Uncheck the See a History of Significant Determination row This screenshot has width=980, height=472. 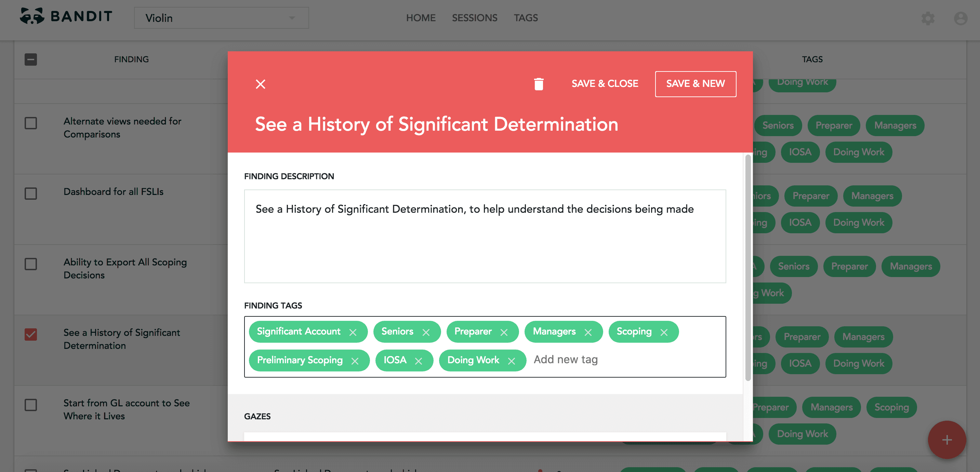click(31, 334)
